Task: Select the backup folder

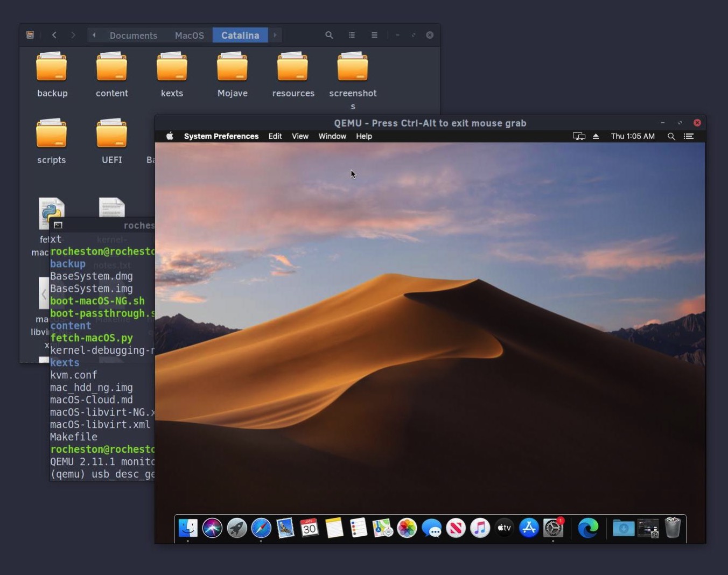Action: (52, 75)
